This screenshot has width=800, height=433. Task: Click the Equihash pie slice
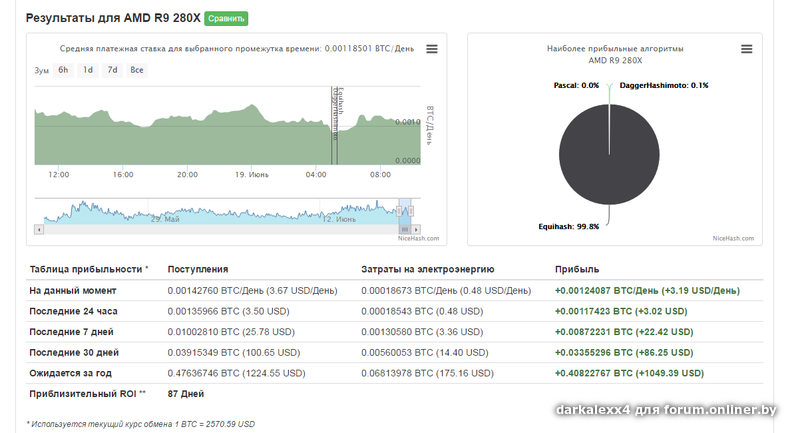pos(608,150)
